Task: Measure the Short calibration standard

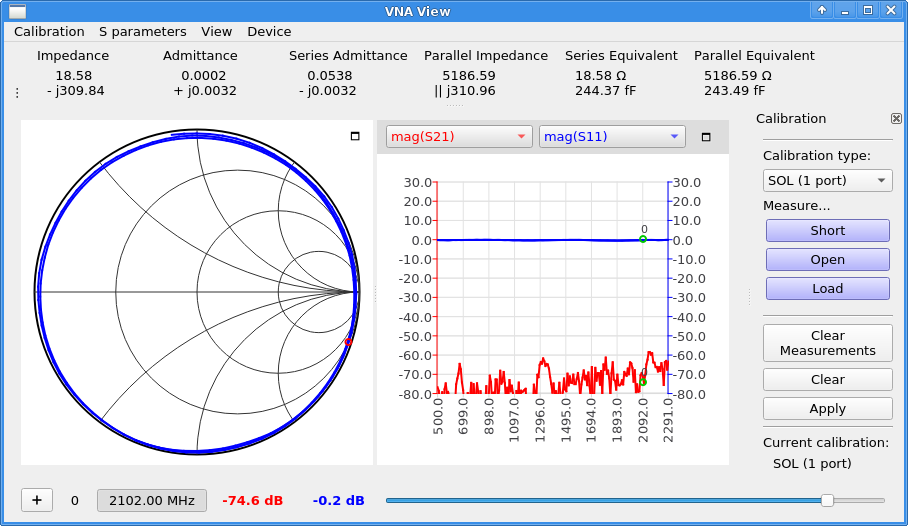Action: [x=828, y=231]
